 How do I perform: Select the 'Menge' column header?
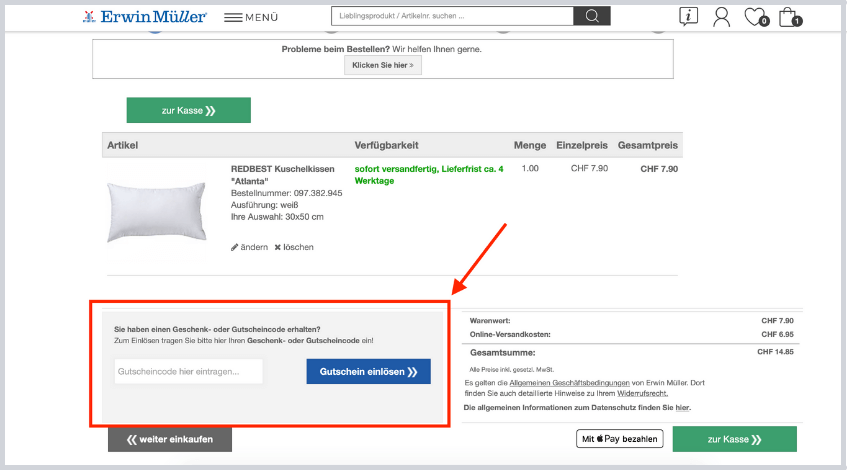[530, 145]
